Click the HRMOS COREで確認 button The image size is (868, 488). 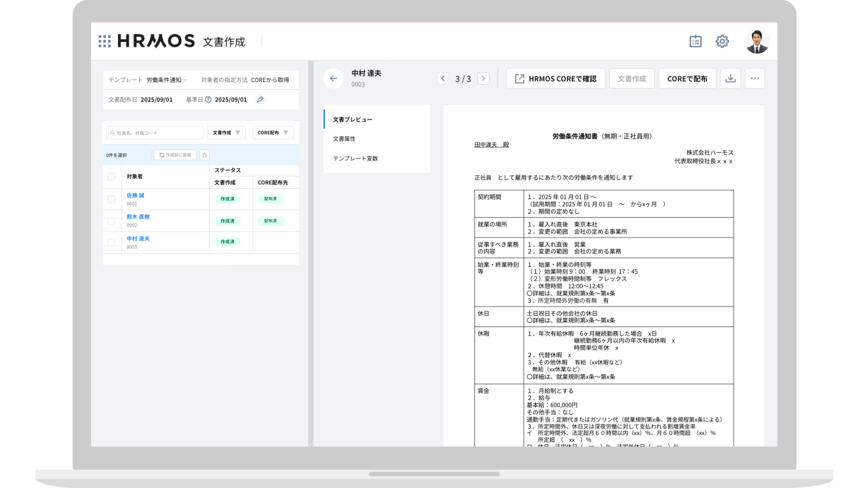(556, 78)
